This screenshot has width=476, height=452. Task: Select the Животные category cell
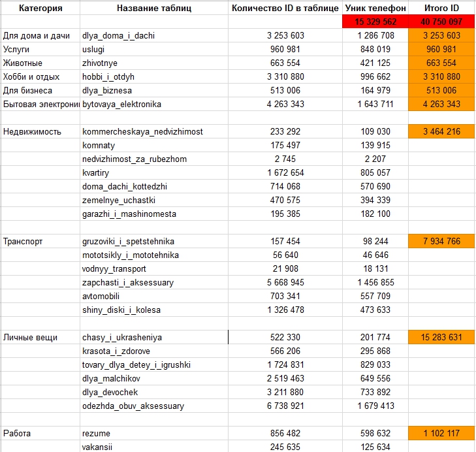40,63
